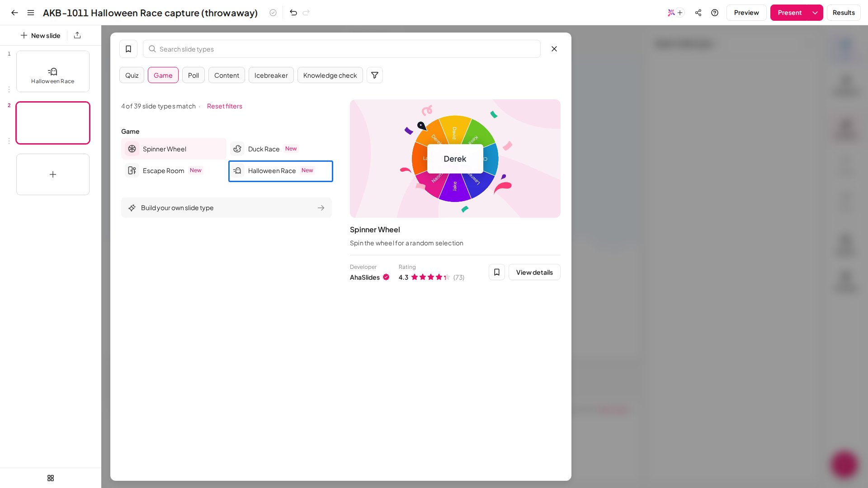Click the add slide plus placeholder

click(53, 174)
